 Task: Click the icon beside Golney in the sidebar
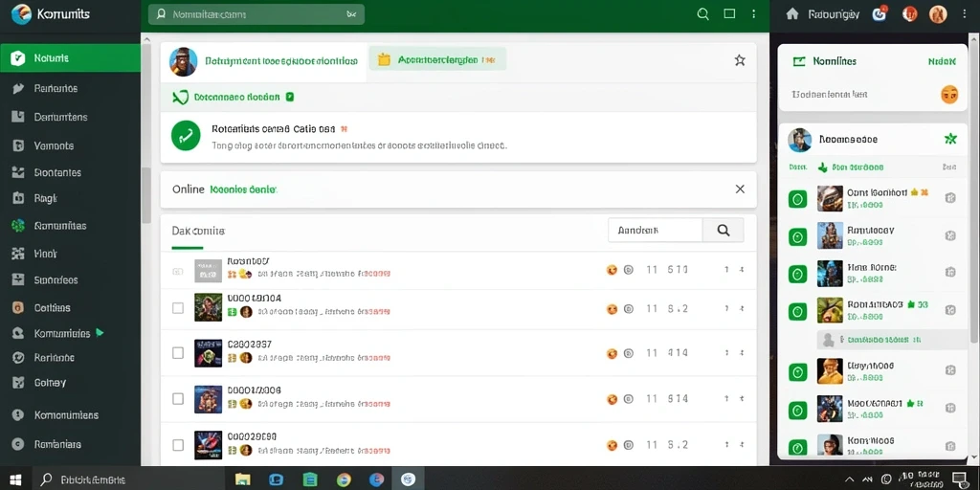point(18,383)
